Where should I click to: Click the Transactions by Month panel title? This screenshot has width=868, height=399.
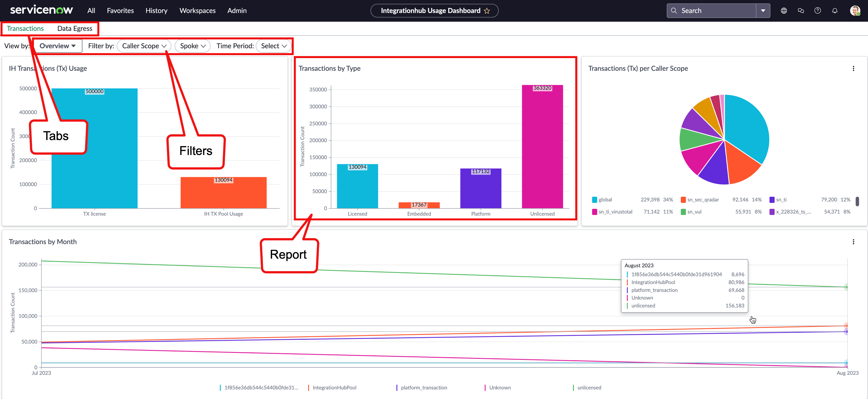43,242
